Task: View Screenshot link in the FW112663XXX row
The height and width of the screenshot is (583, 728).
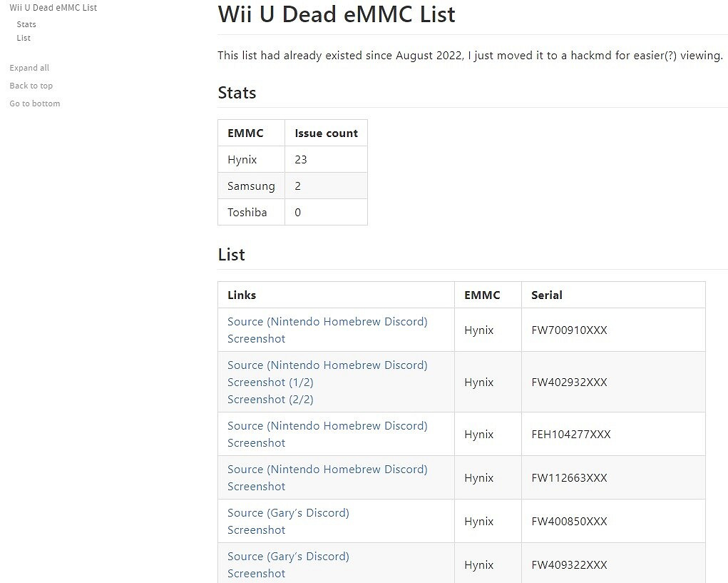Action: pos(256,486)
